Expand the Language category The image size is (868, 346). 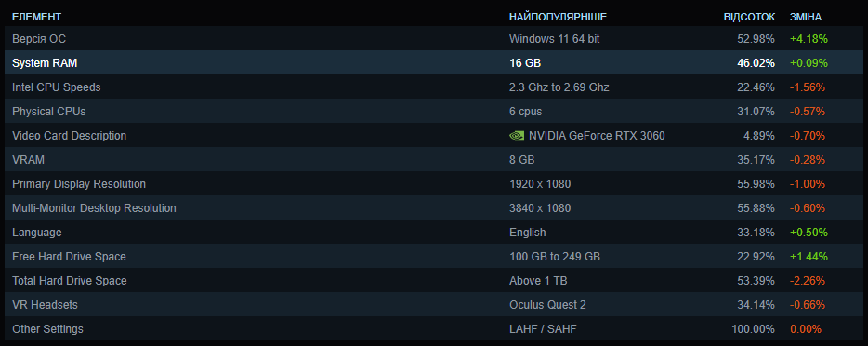click(434, 233)
